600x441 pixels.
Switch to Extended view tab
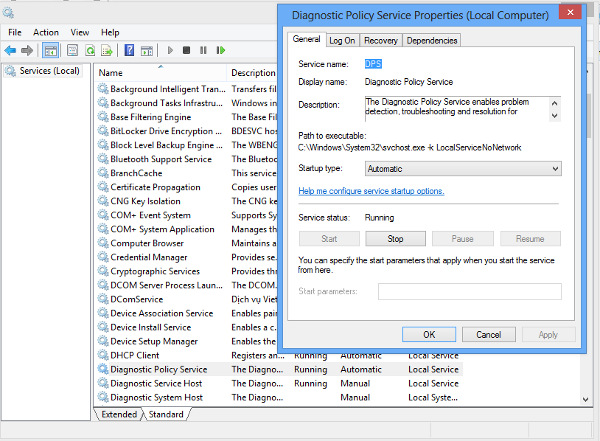coord(119,414)
